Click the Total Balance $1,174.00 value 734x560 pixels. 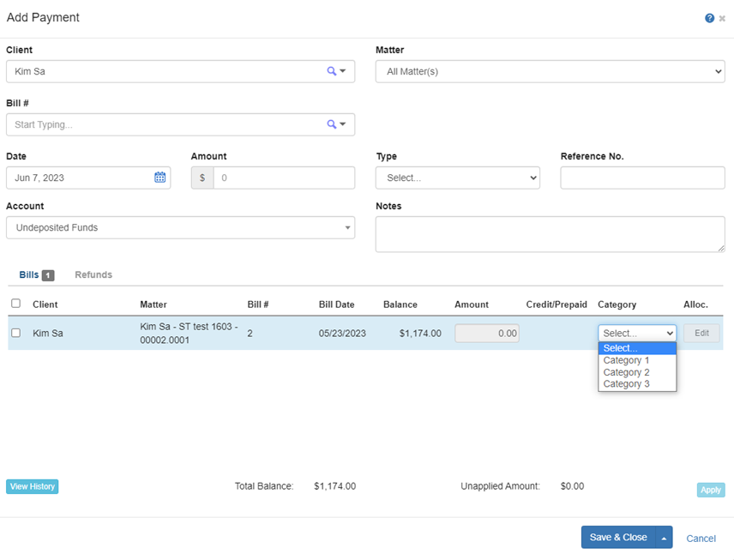click(334, 486)
